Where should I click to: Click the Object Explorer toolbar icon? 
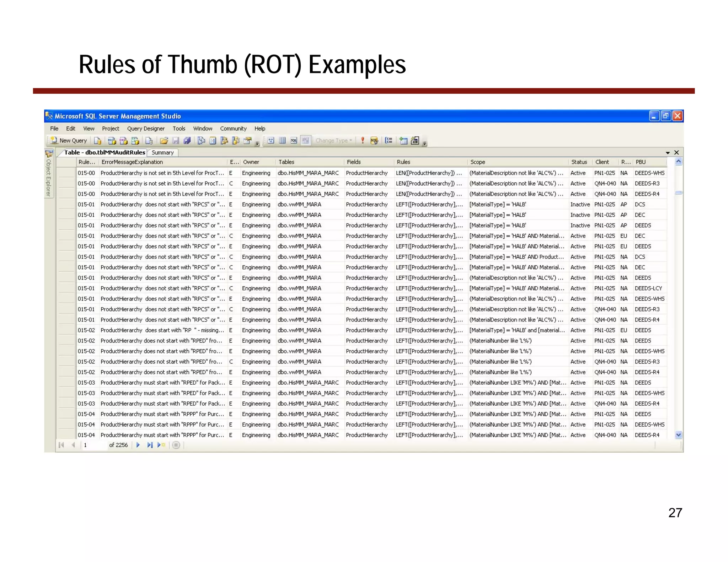click(224, 141)
